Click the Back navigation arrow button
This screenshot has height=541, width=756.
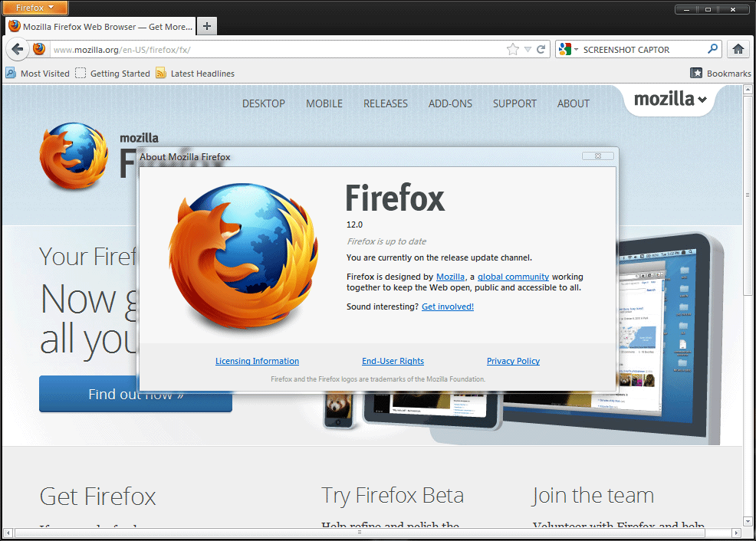click(x=18, y=49)
